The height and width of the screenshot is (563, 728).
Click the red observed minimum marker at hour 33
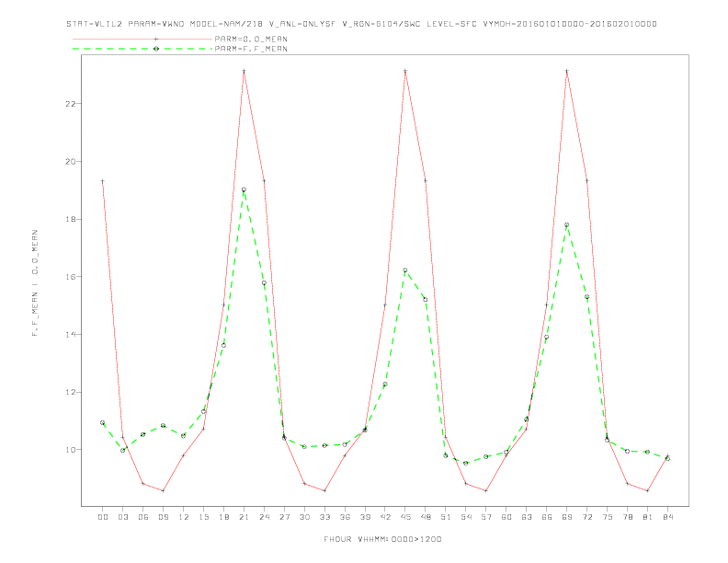click(324, 490)
